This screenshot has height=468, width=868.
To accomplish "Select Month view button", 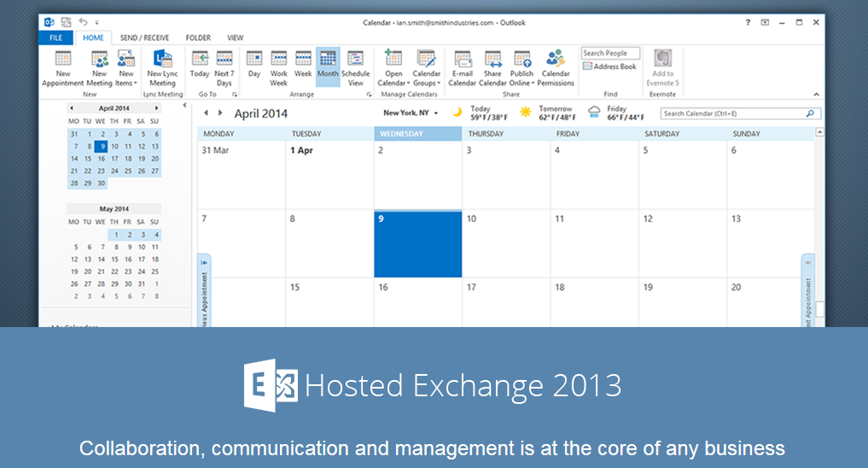I will pyautogui.click(x=328, y=67).
